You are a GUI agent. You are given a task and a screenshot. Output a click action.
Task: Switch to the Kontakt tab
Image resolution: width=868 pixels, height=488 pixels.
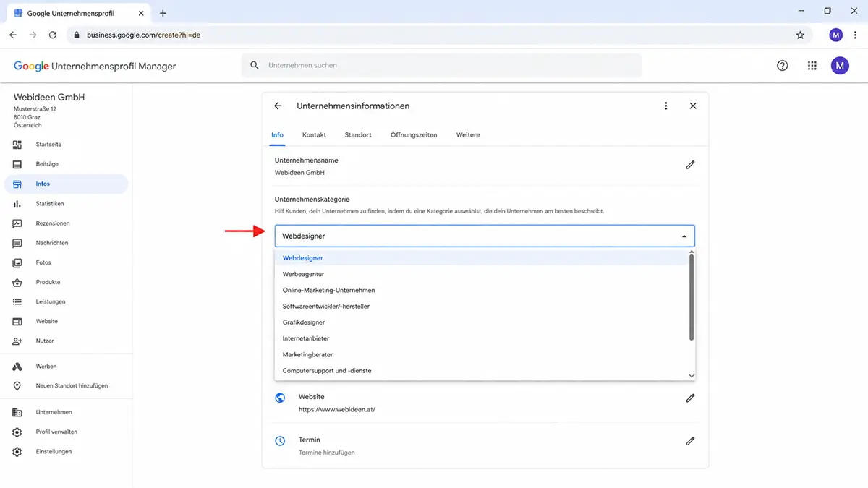[314, 135]
